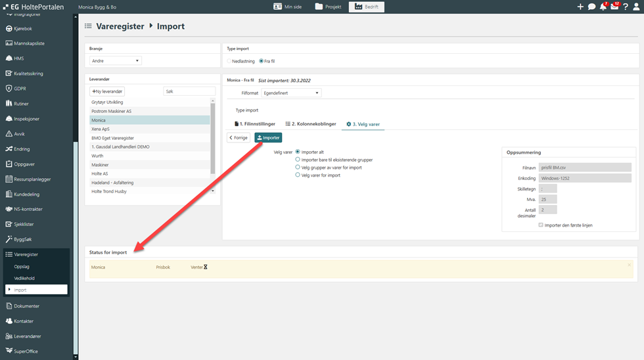Enable 'Importer den første linjen' checkbox
This screenshot has height=360, width=644.
(540, 225)
